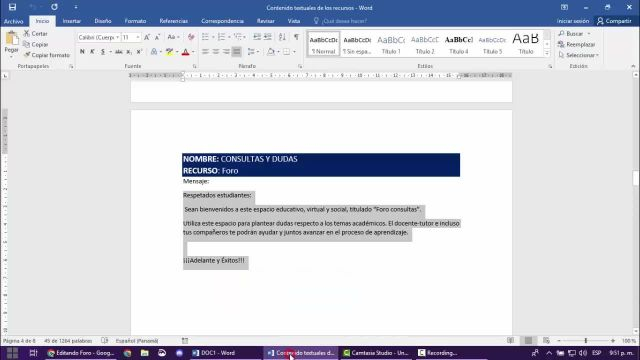Viewport: 640px width, 360px height.
Task: Open the Insertar ribbon tab
Action: click(x=71, y=21)
